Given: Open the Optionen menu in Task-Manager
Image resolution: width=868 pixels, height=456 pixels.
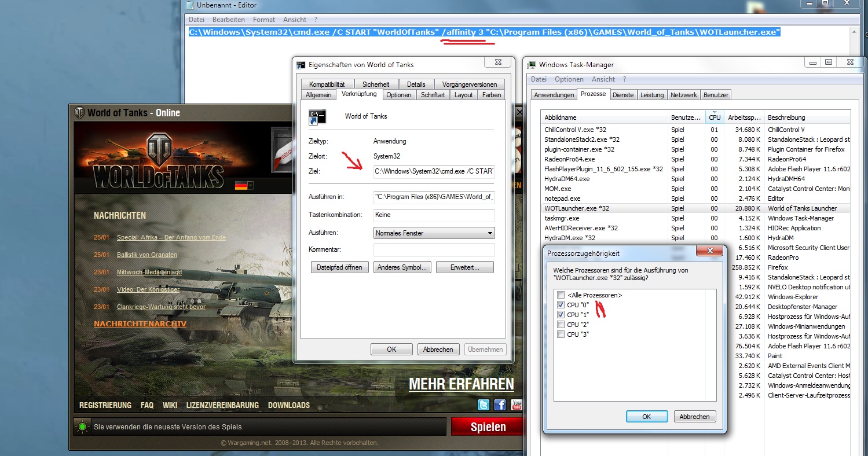Looking at the screenshot, I should pos(569,79).
